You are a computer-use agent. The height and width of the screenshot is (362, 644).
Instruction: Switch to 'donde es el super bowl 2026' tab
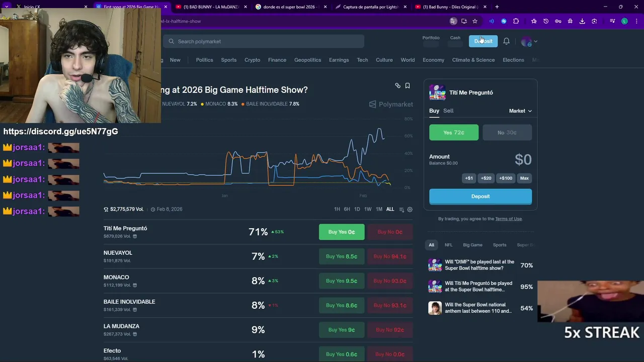pos(291,7)
